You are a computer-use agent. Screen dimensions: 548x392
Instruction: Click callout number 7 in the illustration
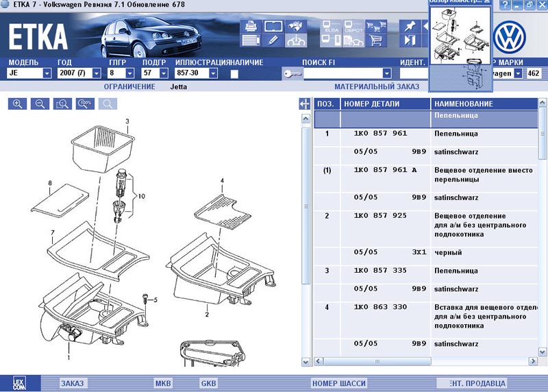click(53, 232)
